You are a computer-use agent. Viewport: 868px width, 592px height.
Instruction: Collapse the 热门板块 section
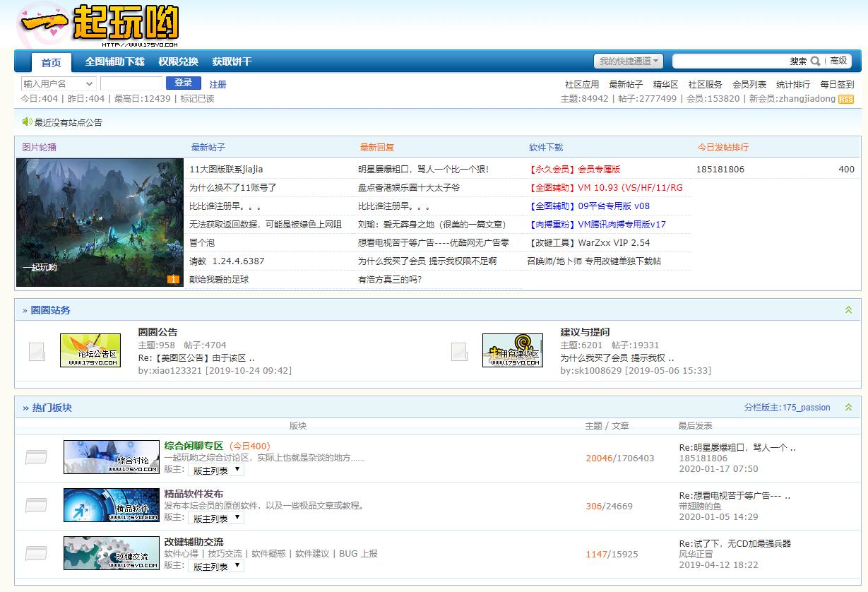click(x=849, y=408)
